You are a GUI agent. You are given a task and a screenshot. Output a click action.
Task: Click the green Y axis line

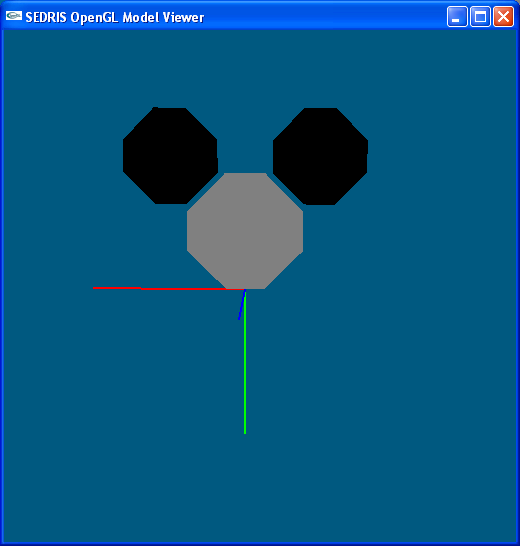pos(245,362)
